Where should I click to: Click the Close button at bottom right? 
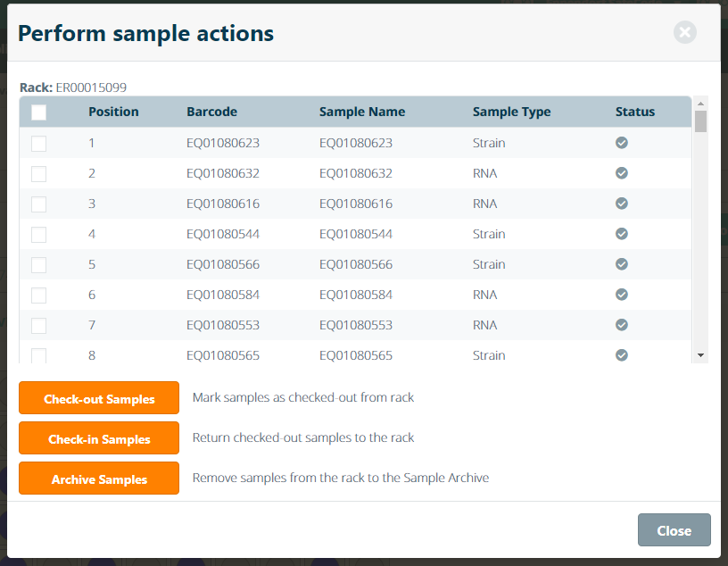pos(674,530)
